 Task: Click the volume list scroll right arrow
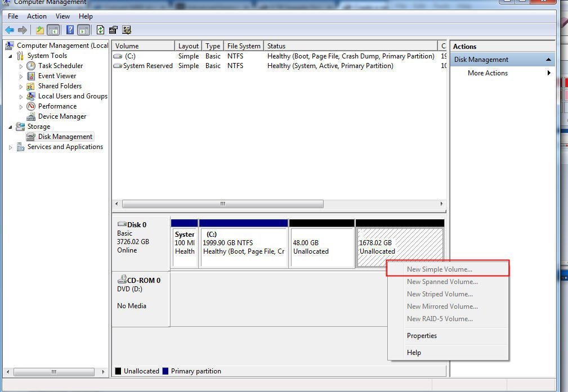pyautogui.click(x=441, y=204)
